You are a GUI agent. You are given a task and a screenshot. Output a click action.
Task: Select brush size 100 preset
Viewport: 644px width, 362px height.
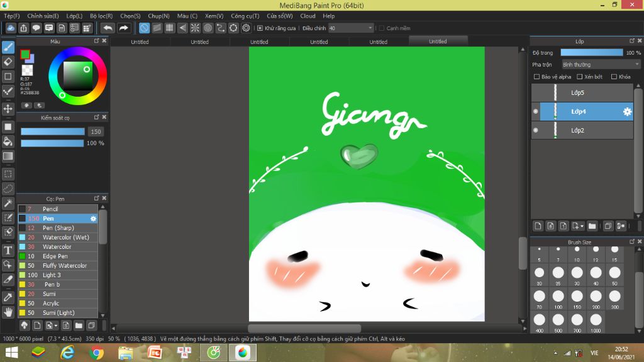pos(558,299)
